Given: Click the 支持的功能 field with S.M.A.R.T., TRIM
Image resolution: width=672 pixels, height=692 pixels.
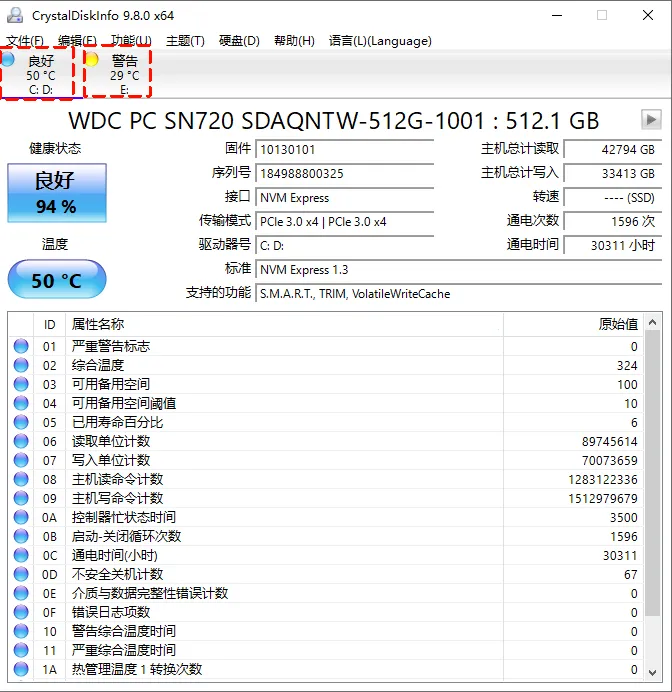Looking at the screenshot, I should click(459, 293).
